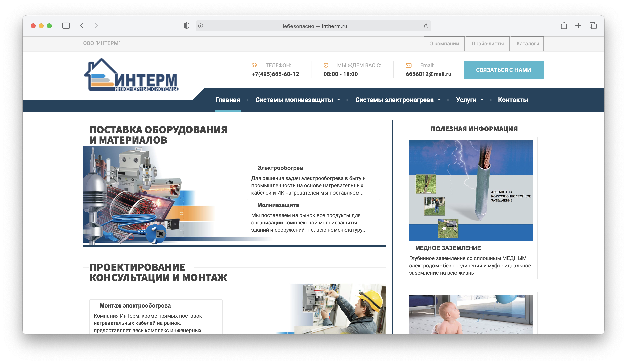Screen dimensions: 627x364
Task: Open the Главная menu item
Action: [x=228, y=100]
